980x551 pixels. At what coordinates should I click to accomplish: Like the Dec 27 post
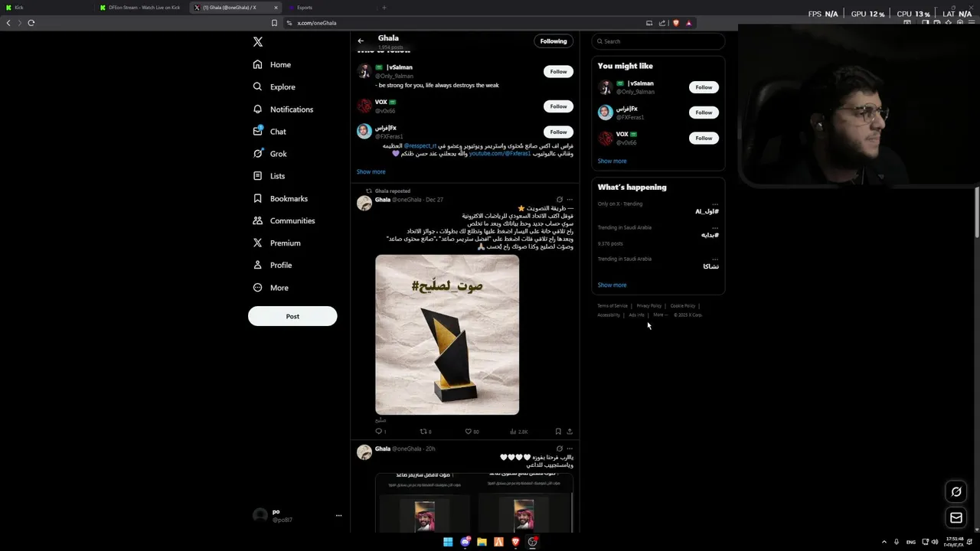point(472,432)
